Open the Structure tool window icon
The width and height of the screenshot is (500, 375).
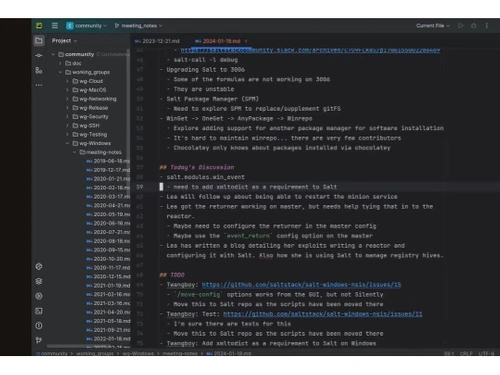click(x=39, y=70)
